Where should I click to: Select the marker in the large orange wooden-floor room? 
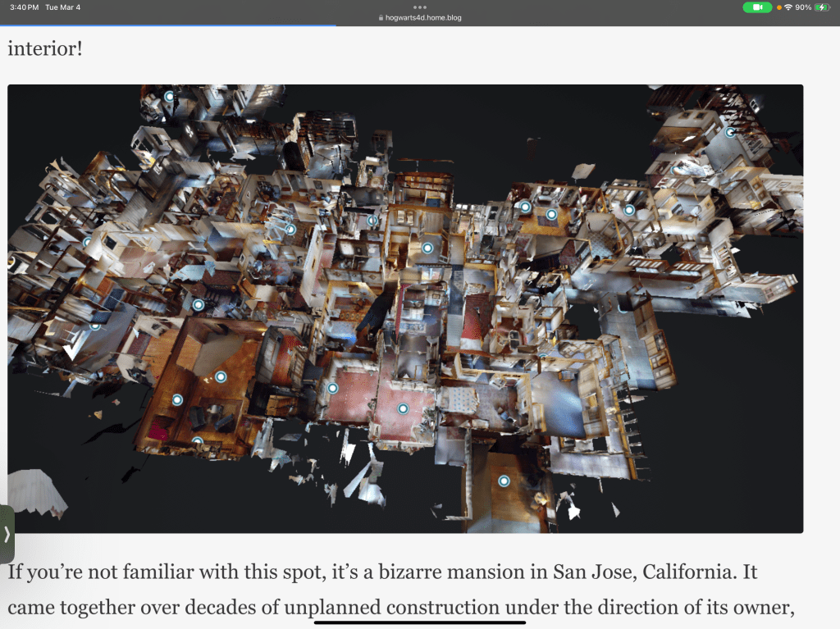pos(220,377)
